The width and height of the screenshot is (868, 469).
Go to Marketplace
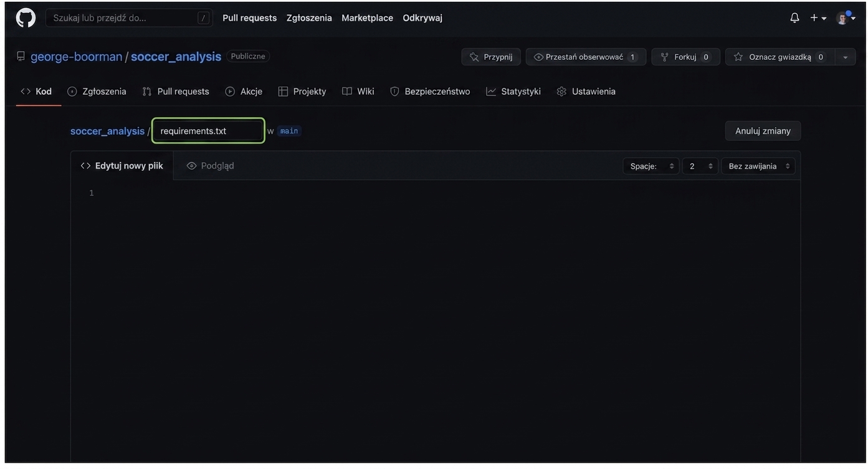pos(367,18)
